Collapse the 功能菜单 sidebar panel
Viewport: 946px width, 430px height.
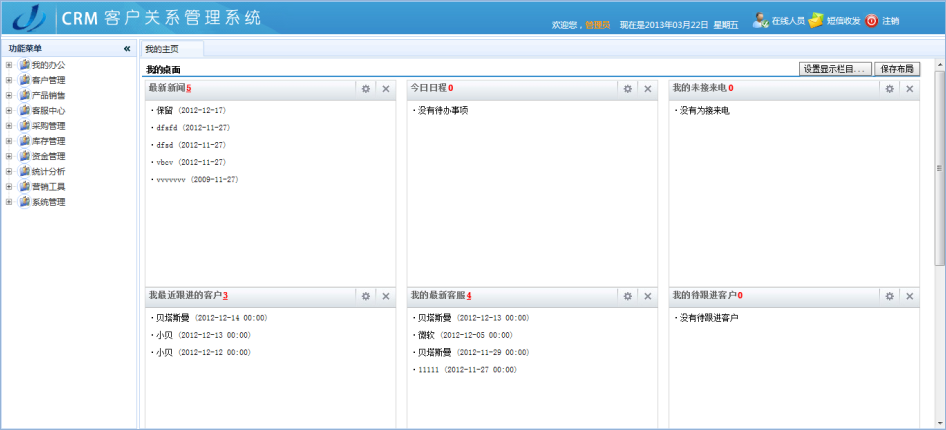[127, 48]
